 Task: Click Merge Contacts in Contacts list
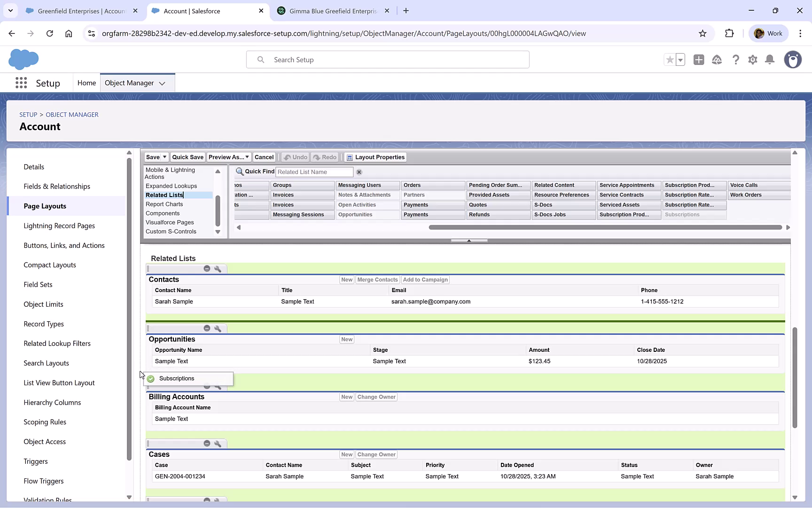point(377,279)
